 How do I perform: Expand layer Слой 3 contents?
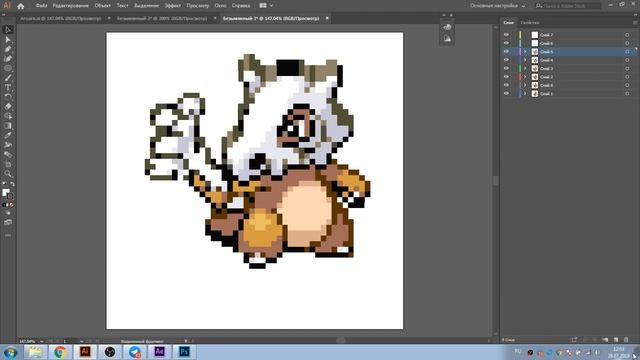(525, 69)
